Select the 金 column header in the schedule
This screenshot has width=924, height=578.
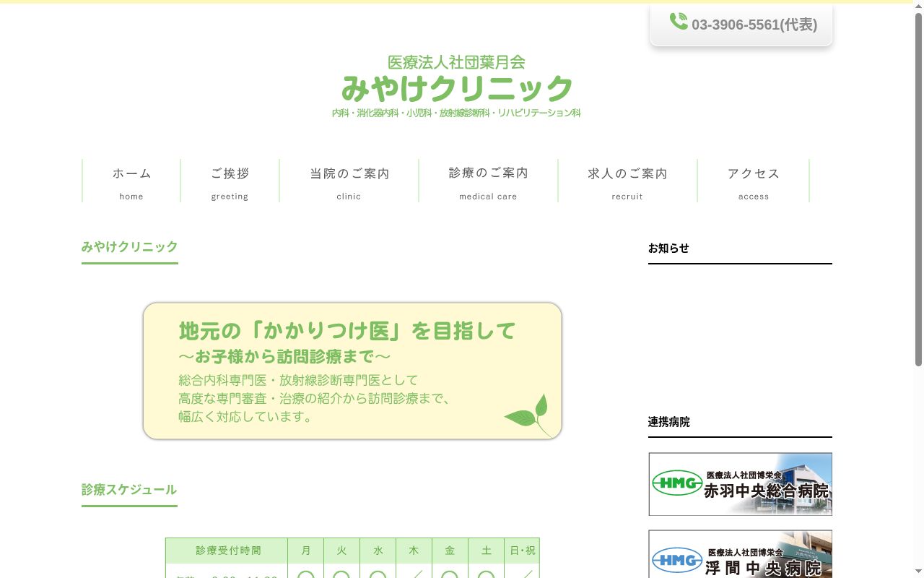tap(450, 551)
